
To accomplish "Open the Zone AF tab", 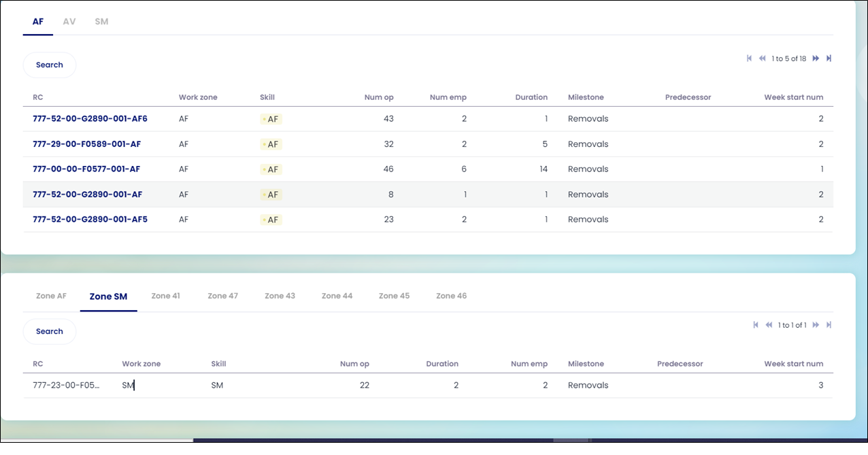I will point(51,296).
